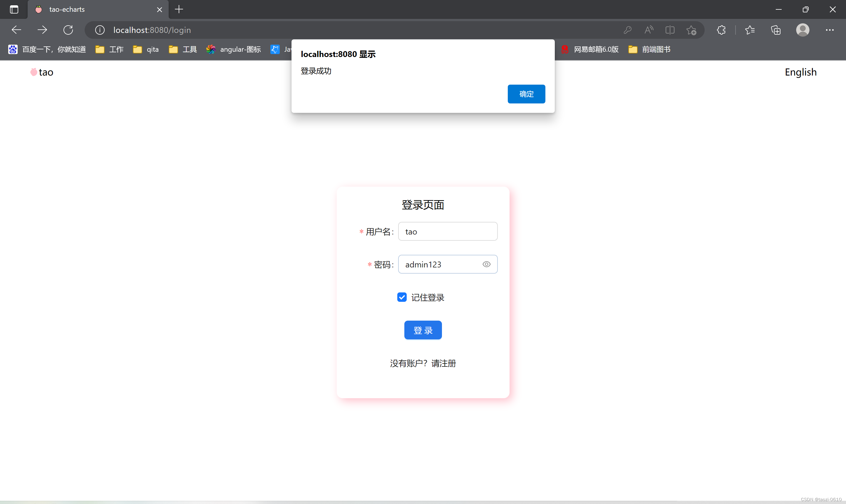Open saved passwords key icon

click(627, 30)
